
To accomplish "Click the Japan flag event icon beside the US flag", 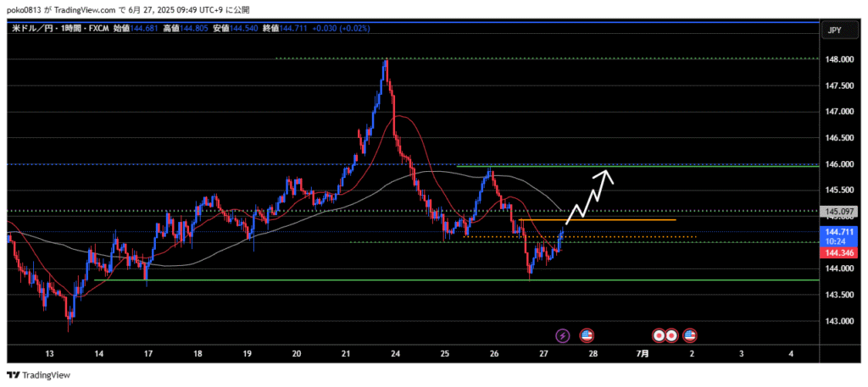I will (x=671, y=336).
